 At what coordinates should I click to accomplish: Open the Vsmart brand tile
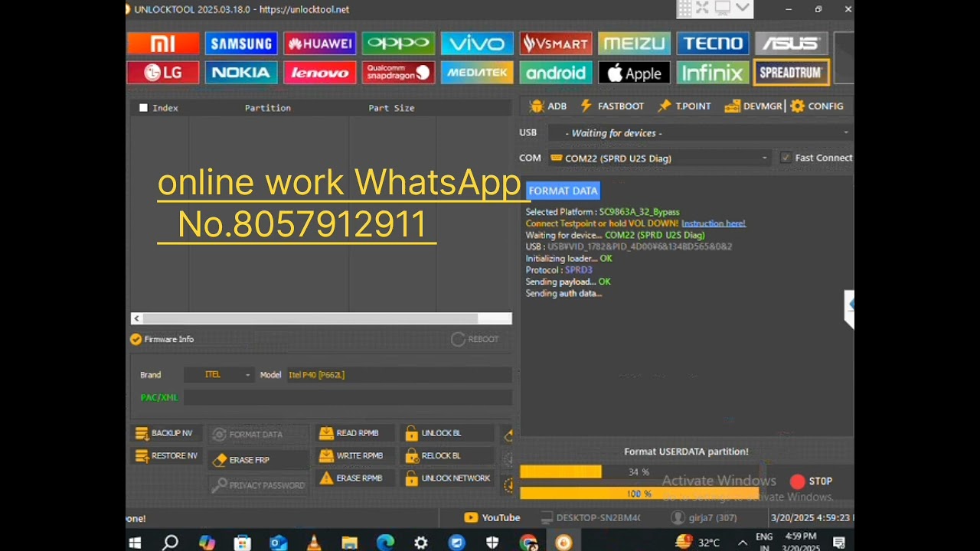pyautogui.click(x=555, y=44)
